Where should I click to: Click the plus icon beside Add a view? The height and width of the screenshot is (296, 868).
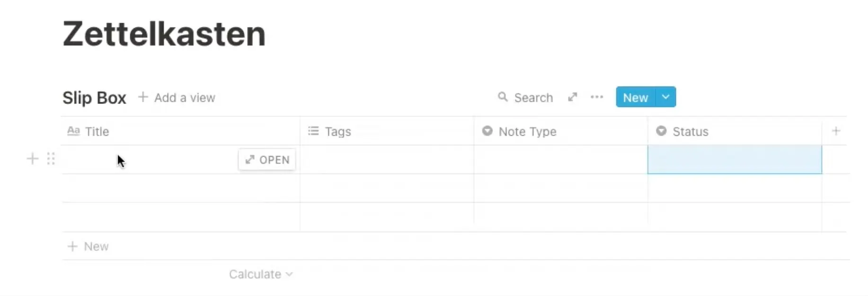tap(143, 97)
